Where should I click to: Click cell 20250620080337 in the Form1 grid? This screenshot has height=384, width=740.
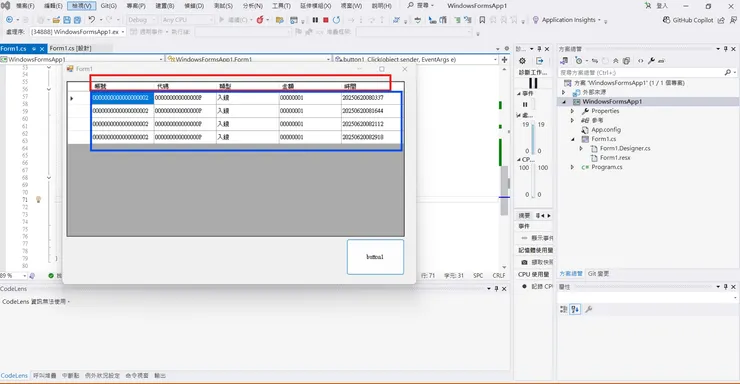[x=371, y=98]
